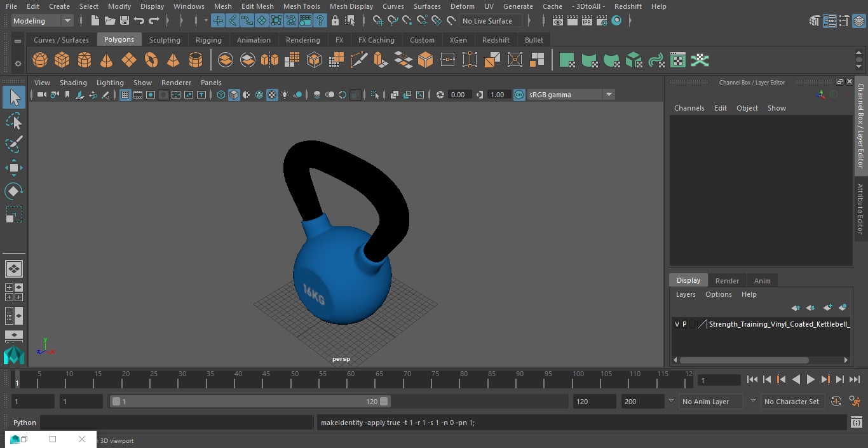Switch to the Render layer tab
Image resolution: width=868 pixels, height=448 pixels.
(x=727, y=280)
